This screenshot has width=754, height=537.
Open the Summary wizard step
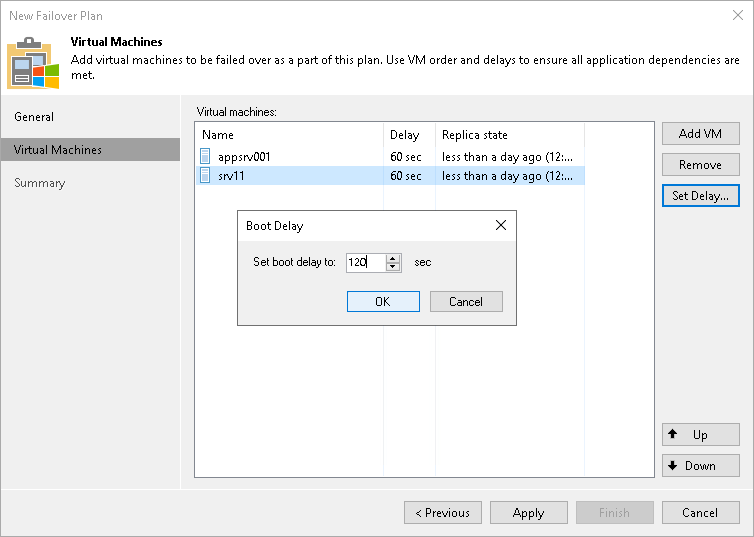tap(40, 183)
